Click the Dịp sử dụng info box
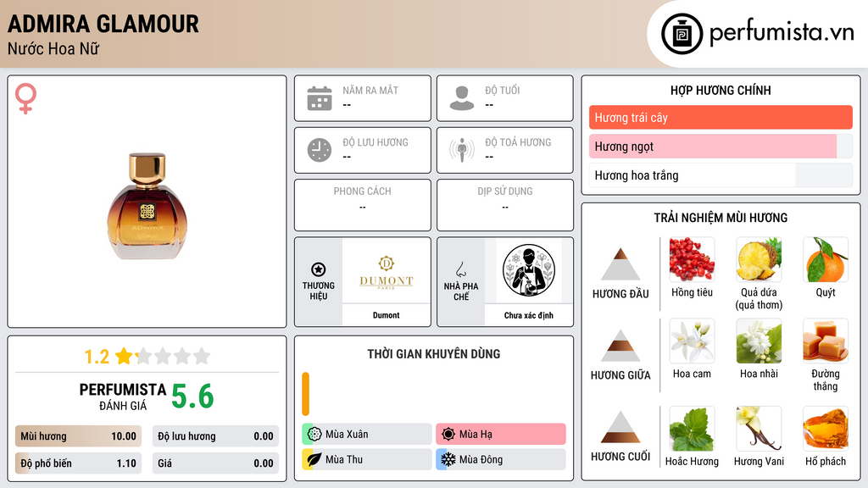The image size is (868, 488). coord(505,205)
